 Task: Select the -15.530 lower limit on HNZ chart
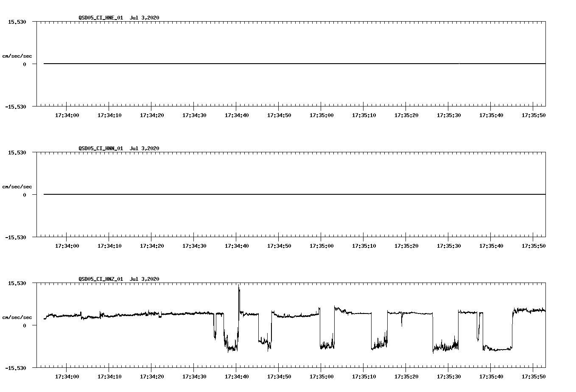pyautogui.click(x=15, y=368)
